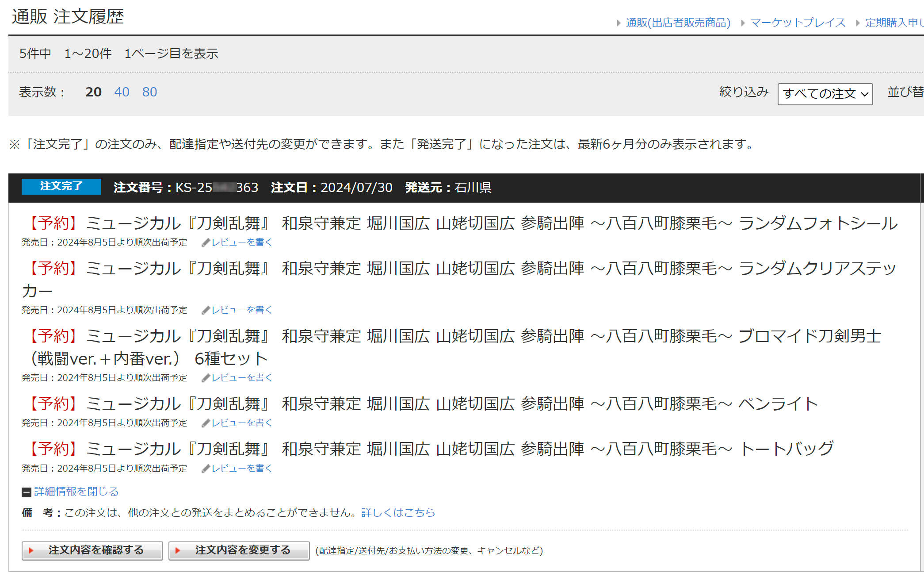924x588 pixels.
Task: Click 発送元：石川県 text
Action: (x=448, y=187)
